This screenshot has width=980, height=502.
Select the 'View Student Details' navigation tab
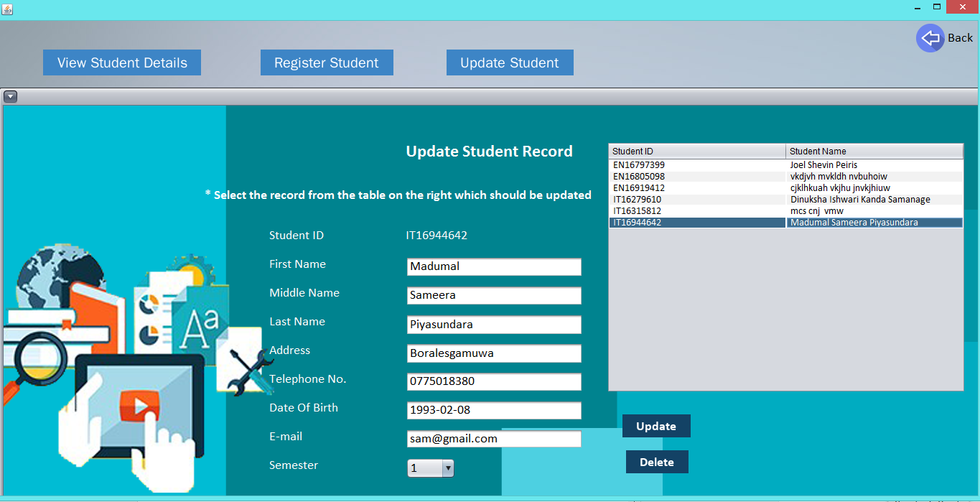pyautogui.click(x=121, y=62)
